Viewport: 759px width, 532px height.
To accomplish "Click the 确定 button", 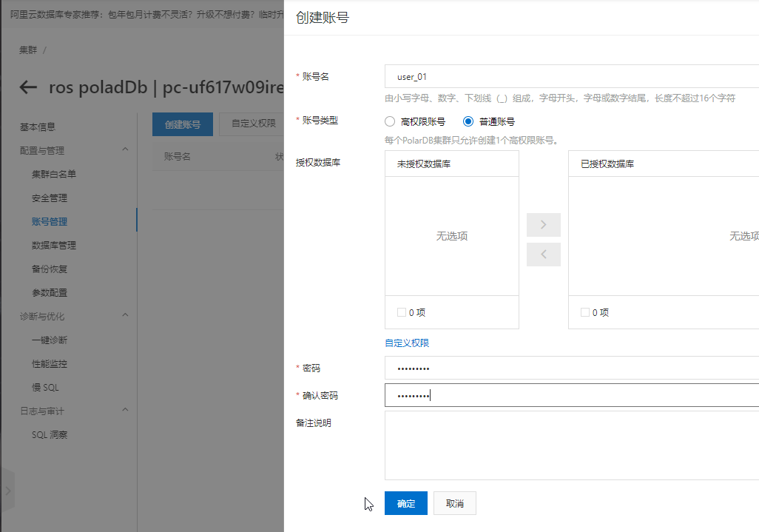I will [x=405, y=503].
